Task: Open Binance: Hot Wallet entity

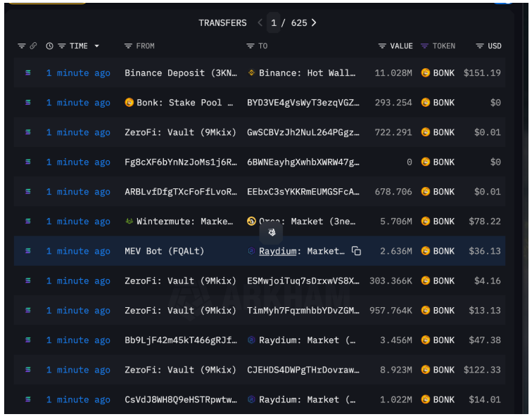Action: coord(307,73)
